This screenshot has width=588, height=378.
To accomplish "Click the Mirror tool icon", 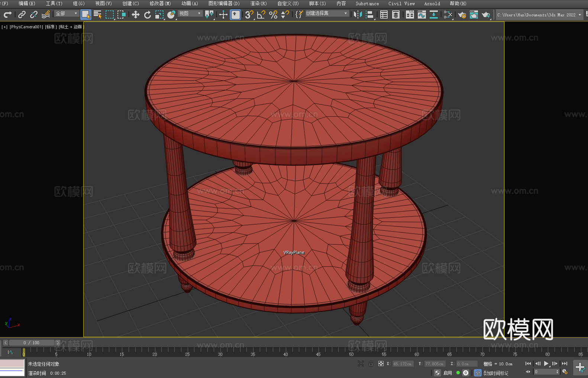I will point(358,14).
